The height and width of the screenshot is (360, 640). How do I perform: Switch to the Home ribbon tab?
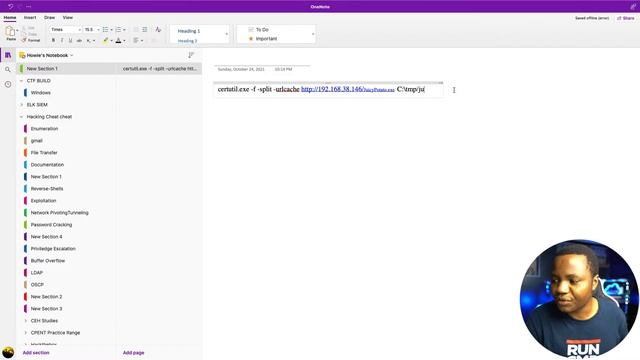[10, 18]
